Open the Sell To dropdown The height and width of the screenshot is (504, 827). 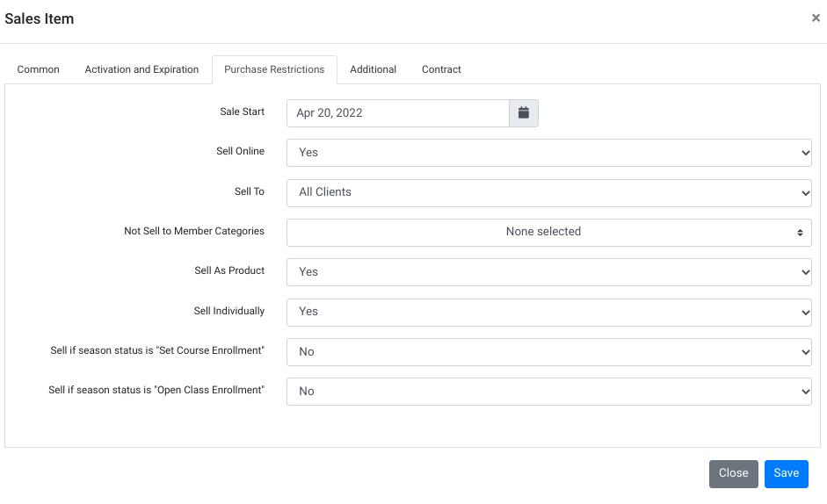pos(548,193)
